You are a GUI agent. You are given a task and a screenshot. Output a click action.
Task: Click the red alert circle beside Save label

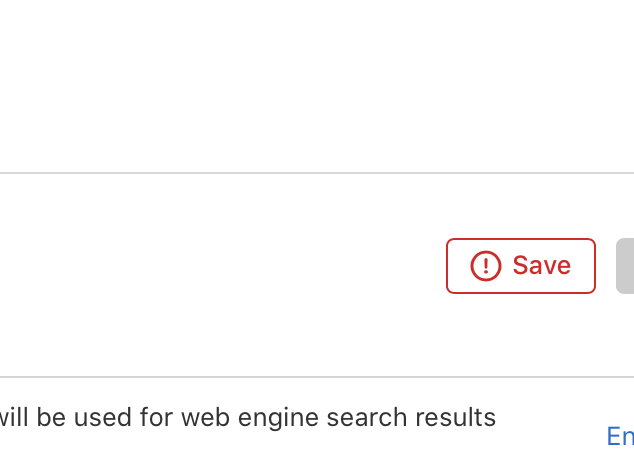485,266
